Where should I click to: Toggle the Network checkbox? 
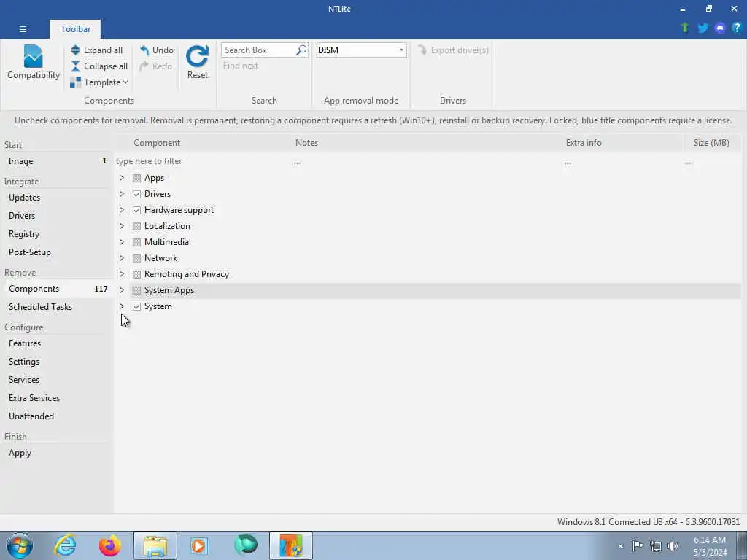click(x=136, y=258)
